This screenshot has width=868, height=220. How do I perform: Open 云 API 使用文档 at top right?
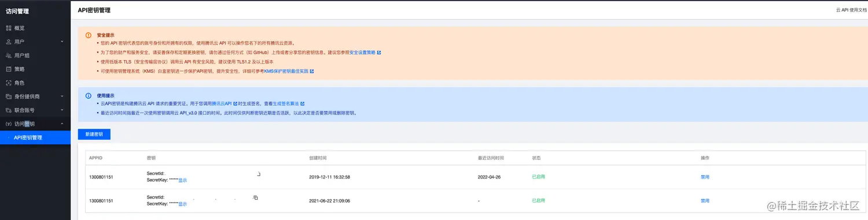[x=852, y=10]
